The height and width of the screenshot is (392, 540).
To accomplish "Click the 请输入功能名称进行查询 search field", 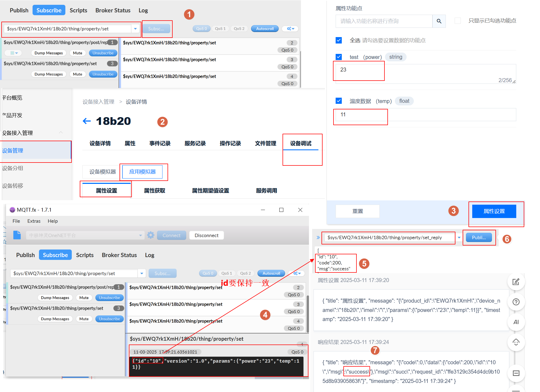I will click(x=384, y=21).
